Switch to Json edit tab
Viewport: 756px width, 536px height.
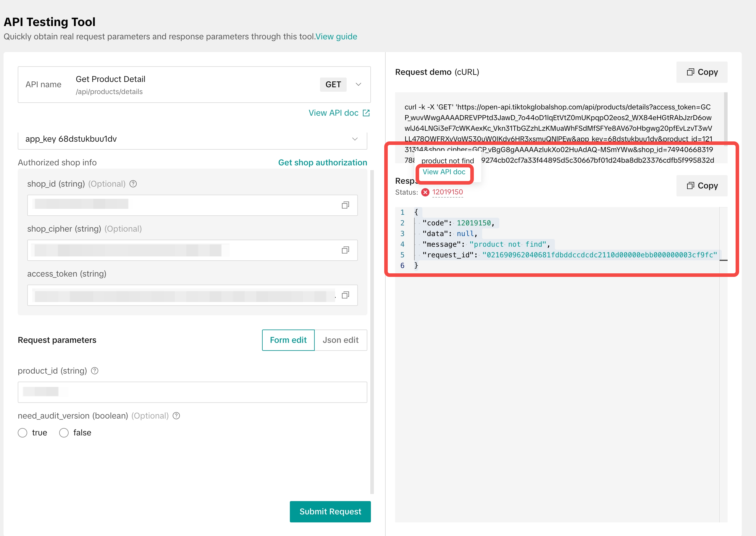pos(340,340)
